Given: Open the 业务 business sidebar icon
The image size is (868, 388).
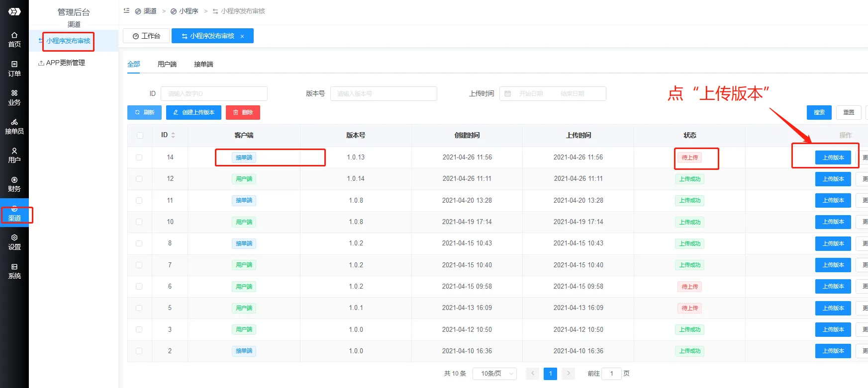Looking at the screenshot, I should pos(14,97).
